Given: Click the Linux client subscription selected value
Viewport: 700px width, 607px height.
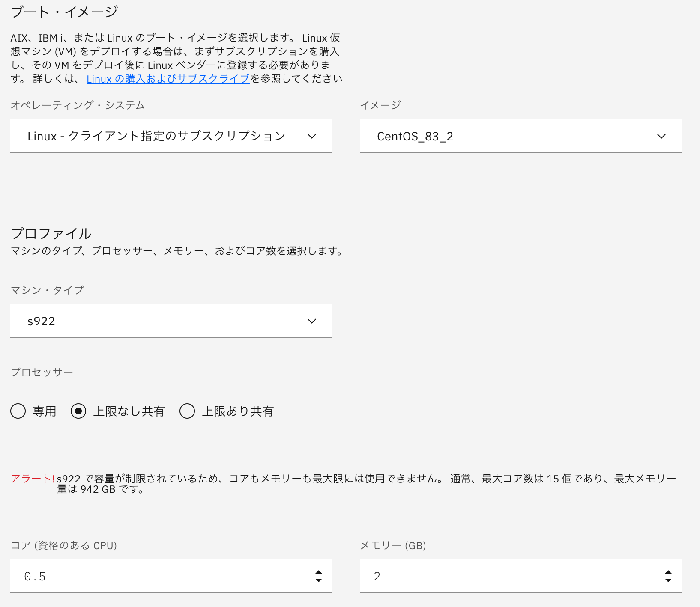Looking at the screenshot, I should click(x=156, y=136).
